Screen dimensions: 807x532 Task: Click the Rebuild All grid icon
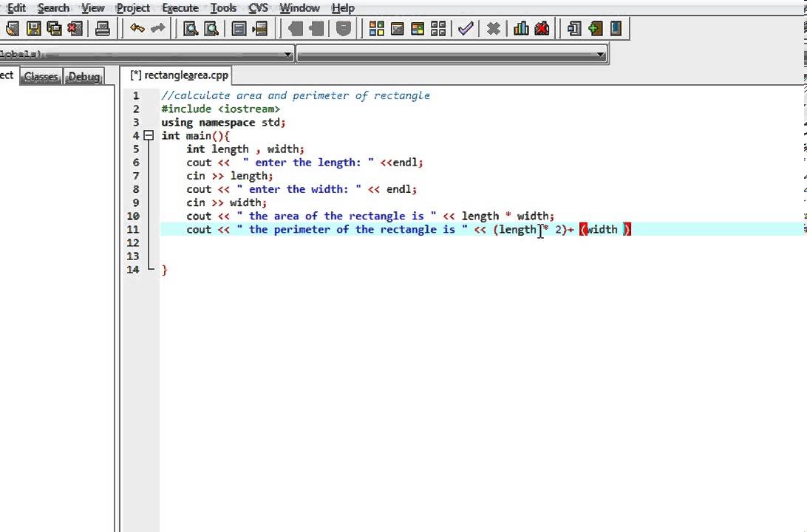click(438, 28)
